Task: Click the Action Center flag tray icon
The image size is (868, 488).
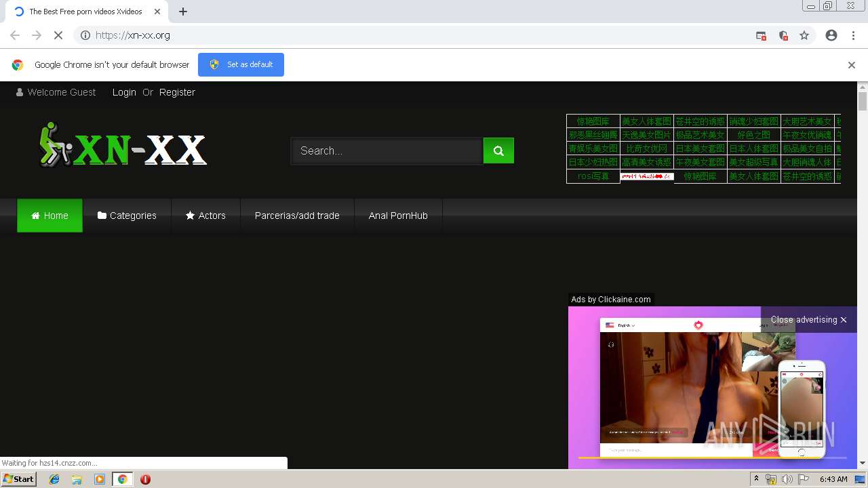Action: (804, 479)
